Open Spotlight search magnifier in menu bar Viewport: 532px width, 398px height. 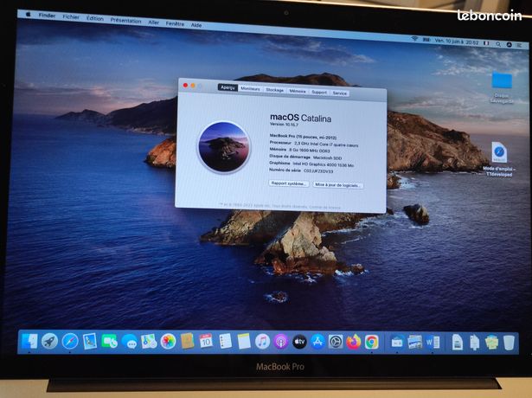498,44
